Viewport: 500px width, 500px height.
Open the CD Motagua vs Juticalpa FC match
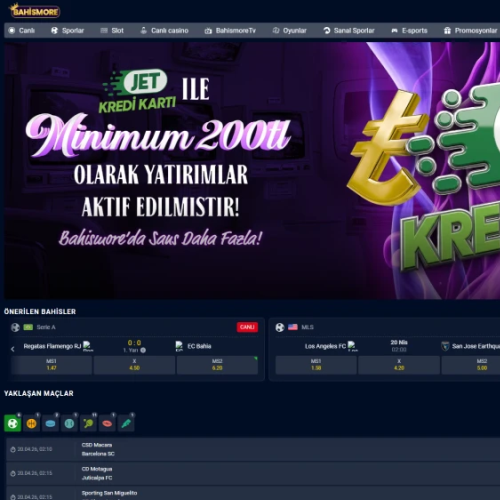point(253,473)
